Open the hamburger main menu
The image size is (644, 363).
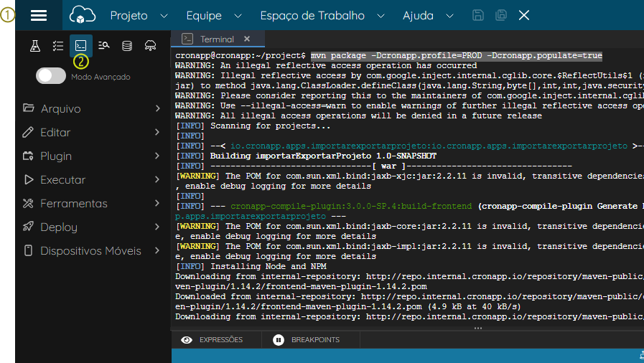click(x=39, y=15)
